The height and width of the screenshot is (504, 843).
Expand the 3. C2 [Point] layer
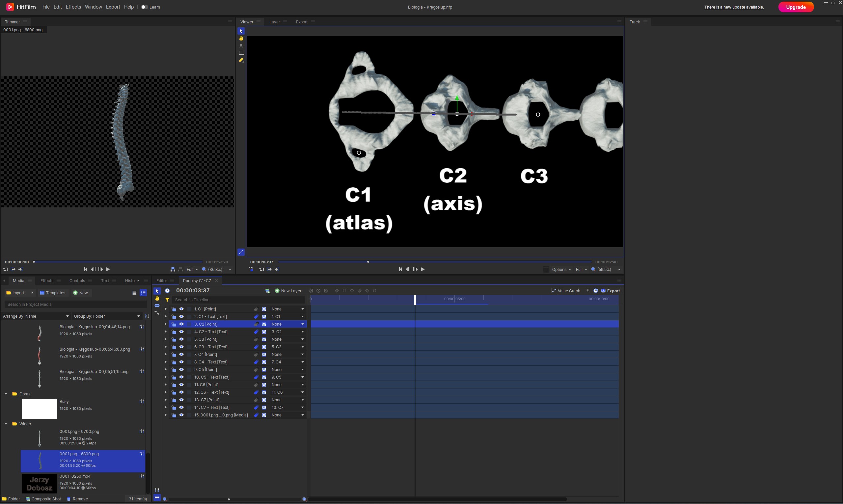coord(165,324)
